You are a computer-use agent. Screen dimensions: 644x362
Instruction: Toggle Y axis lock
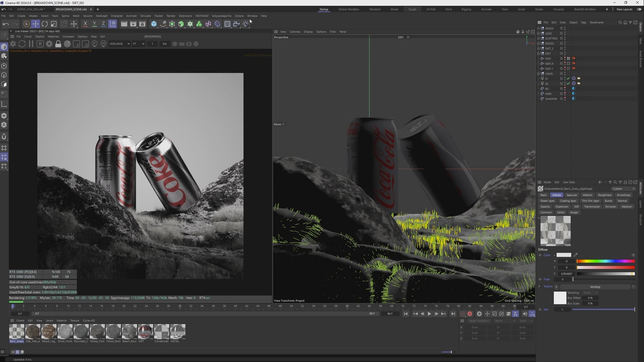94,24
